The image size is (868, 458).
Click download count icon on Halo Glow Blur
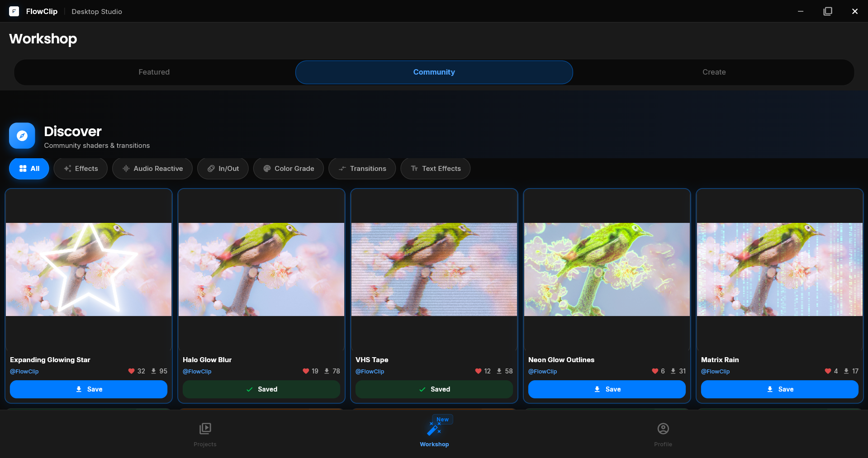(x=327, y=371)
